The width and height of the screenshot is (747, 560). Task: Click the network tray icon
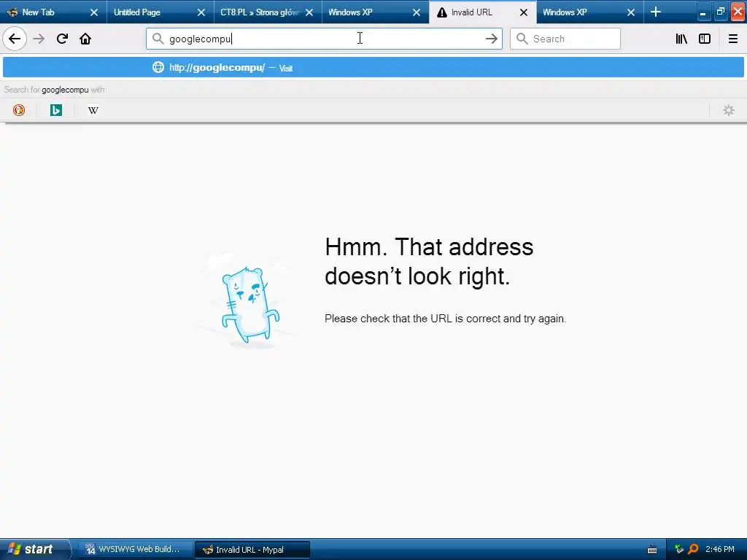coord(679,549)
